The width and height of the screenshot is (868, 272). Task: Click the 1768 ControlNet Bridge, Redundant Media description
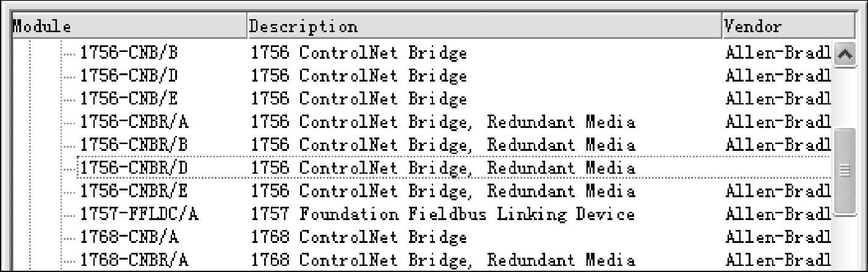click(x=443, y=260)
